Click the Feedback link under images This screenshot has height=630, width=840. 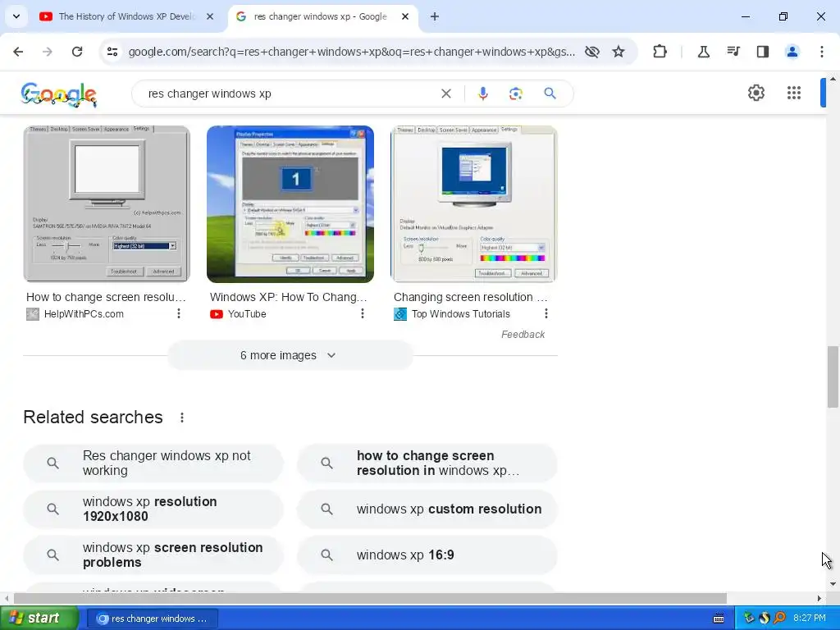point(523,335)
